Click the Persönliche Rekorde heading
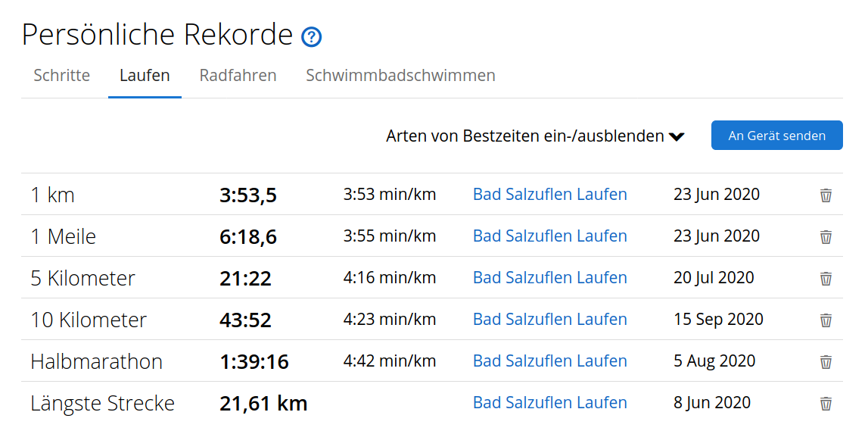Screen dimensions: 868x434 click(x=157, y=35)
